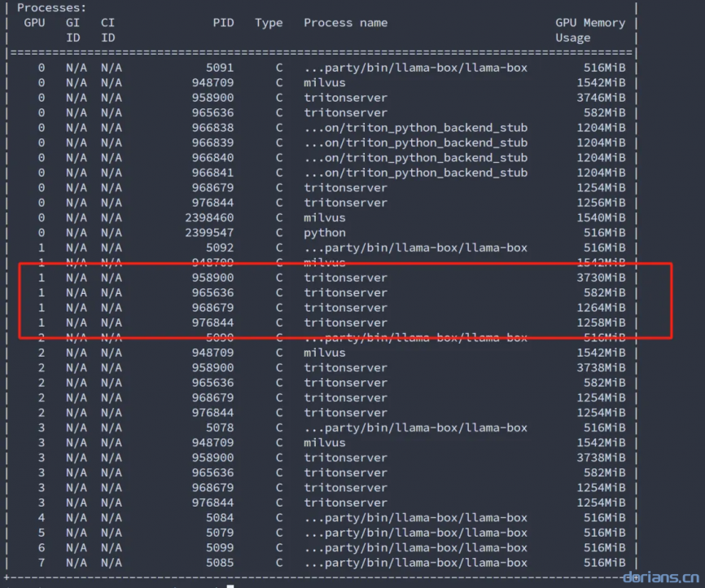This screenshot has height=588, width=705.
Task: Select PID 2398460 of the milvus process
Action: [x=209, y=217]
